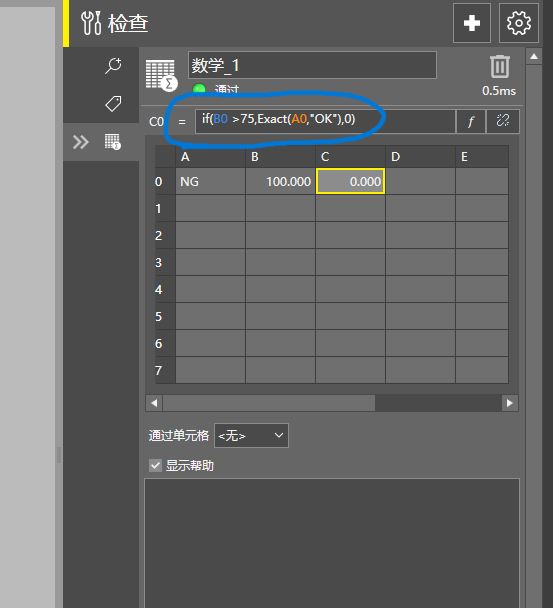
Task: Select the magnifier locate tool in sidebar
Action: click(113, 66)
